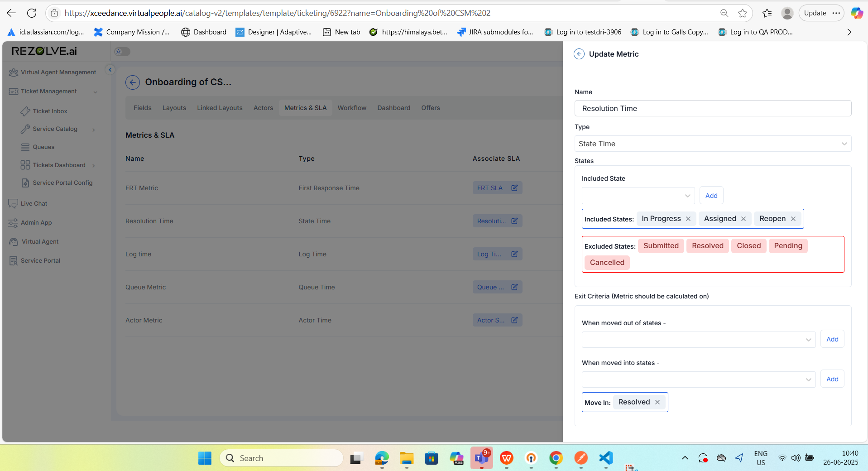
Task: Add state to moved out of list
Action: [832, 339]
